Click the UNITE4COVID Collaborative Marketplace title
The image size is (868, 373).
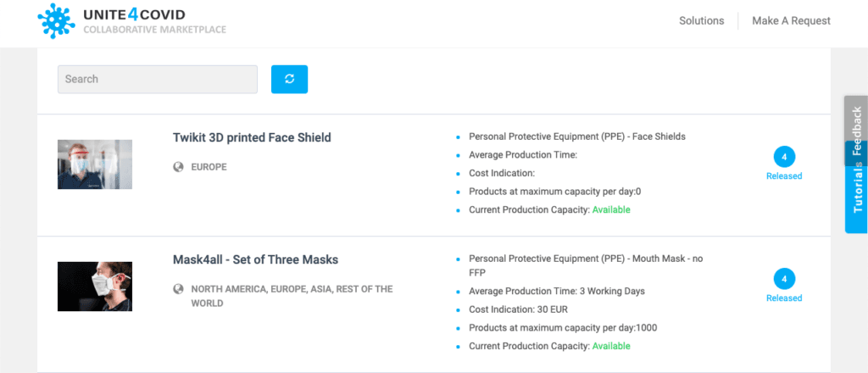(x=153, y=21)
